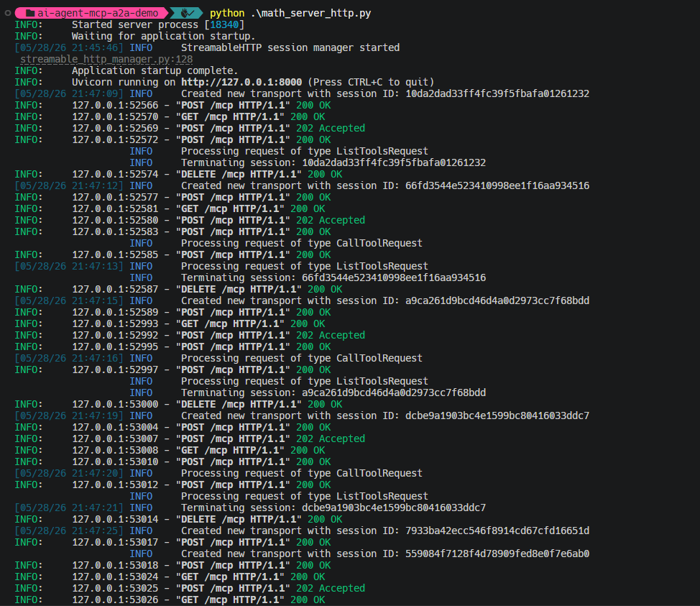
Task: Select session ID 10da2dad... in the Created line
Action: pyautogui.click(x=497, y=93)
